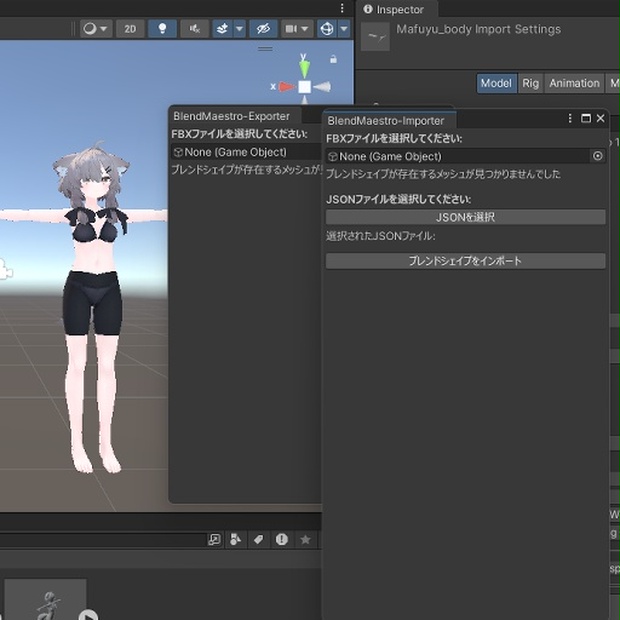Click the red X axis gizmo cone

(286, 87)
